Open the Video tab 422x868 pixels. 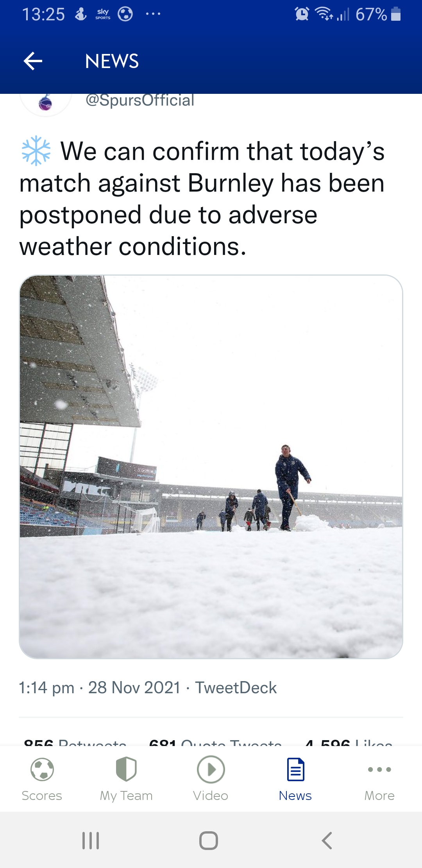[211, 779]
